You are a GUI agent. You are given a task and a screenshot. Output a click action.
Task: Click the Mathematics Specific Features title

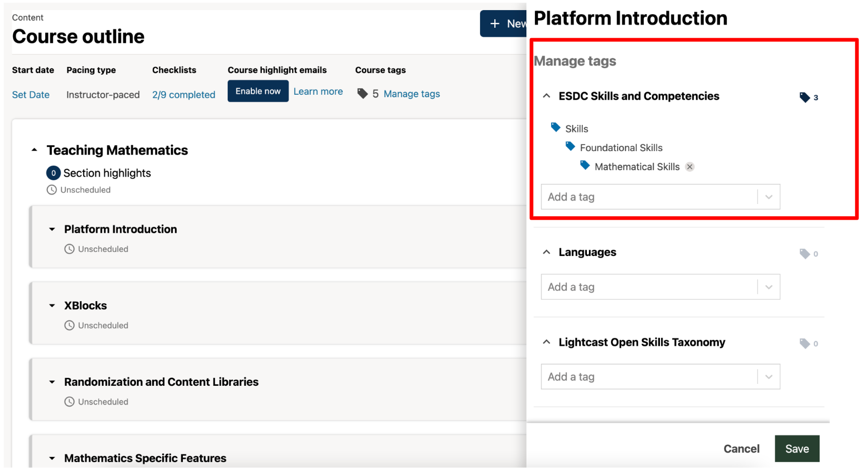145,458
